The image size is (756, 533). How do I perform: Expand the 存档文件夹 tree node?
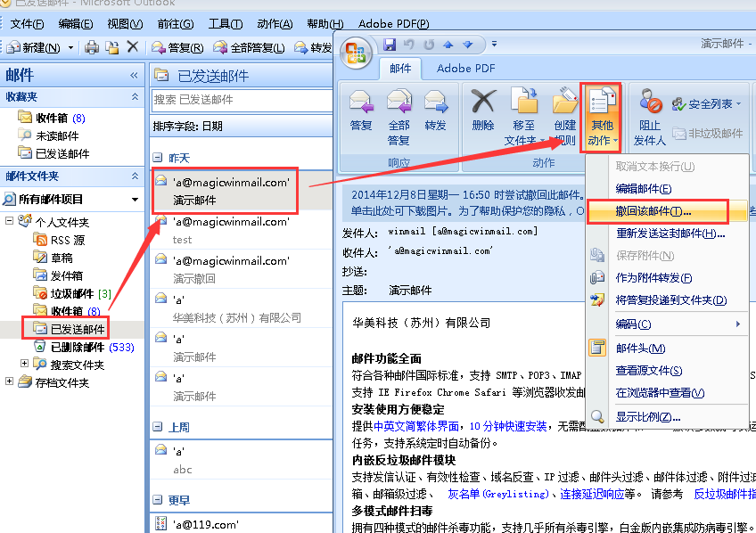pos(10,382)
